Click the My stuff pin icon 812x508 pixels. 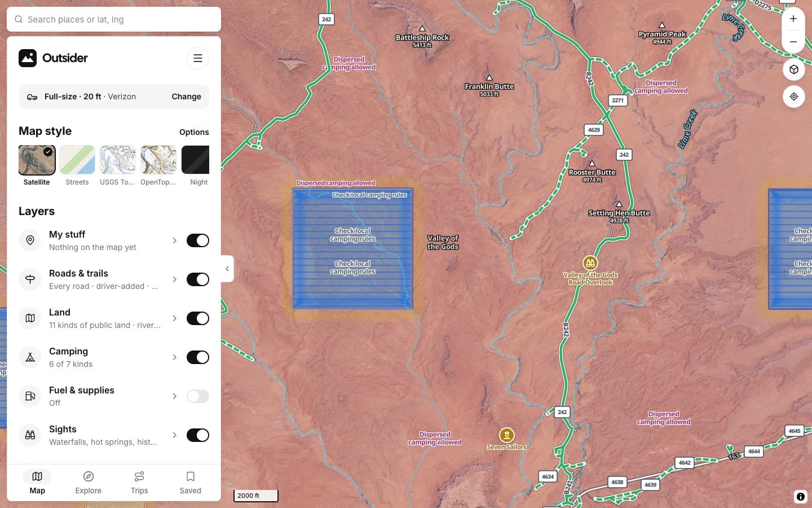tap(30, 240)
